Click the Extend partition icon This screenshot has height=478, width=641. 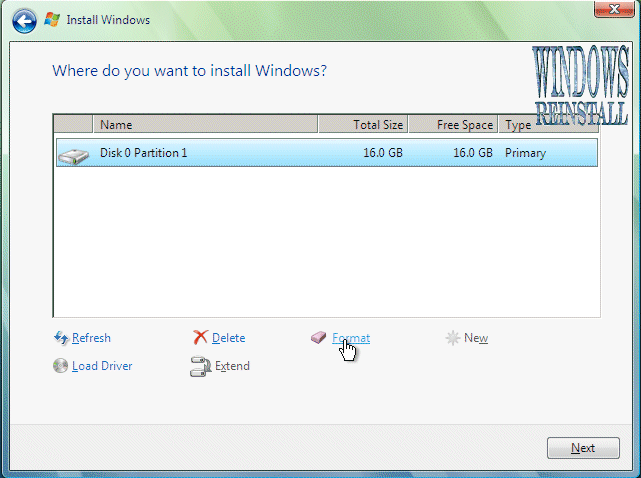(200, 366)
